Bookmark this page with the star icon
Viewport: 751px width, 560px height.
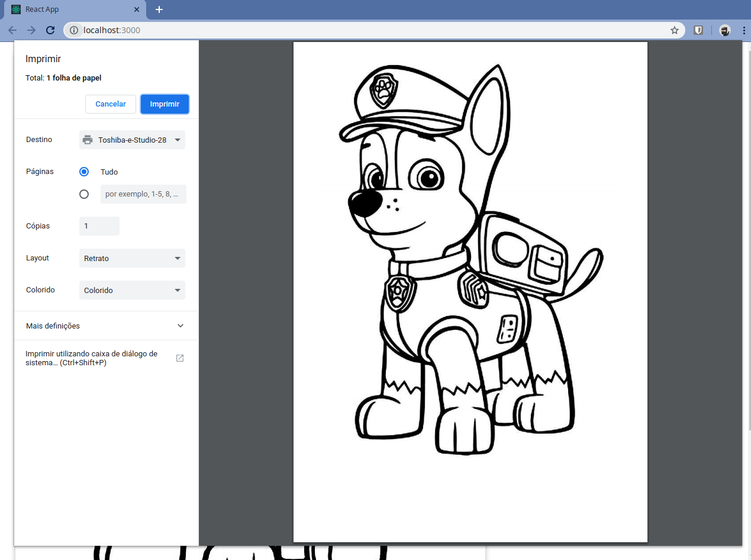(x=674, y=30)
